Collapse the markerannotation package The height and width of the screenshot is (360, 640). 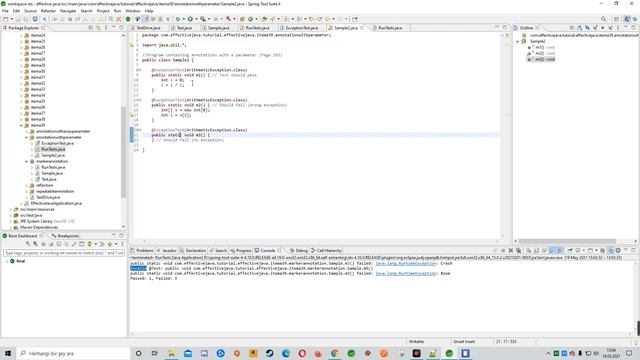coord(27,161)
